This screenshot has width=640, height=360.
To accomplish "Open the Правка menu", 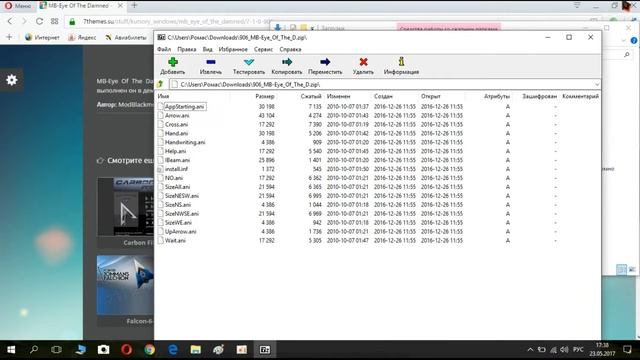I will 187,49.
